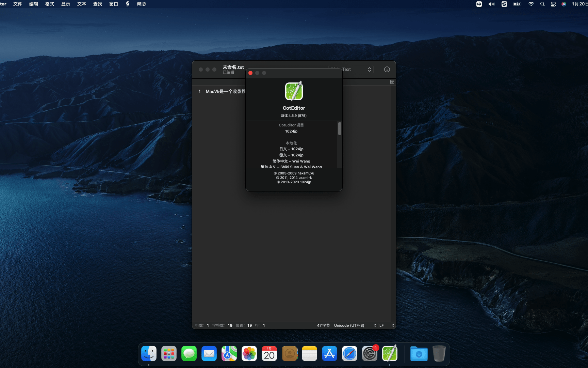Open System Preferences from the Dock
The height and width of the screenshot is (368, 588).
pos(370,354)
